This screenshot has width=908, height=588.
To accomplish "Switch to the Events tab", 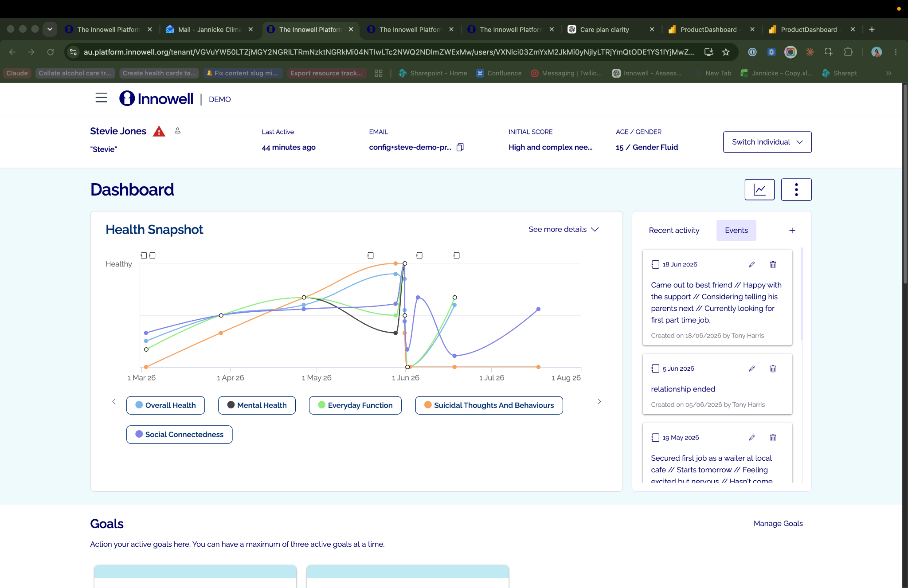I will point(736,231).
